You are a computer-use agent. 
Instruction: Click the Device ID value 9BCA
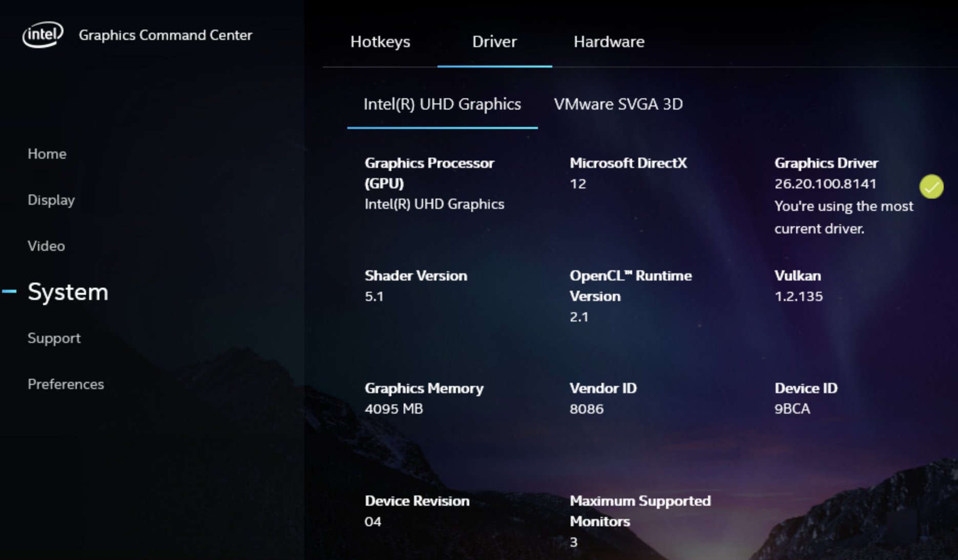(792, 409)
